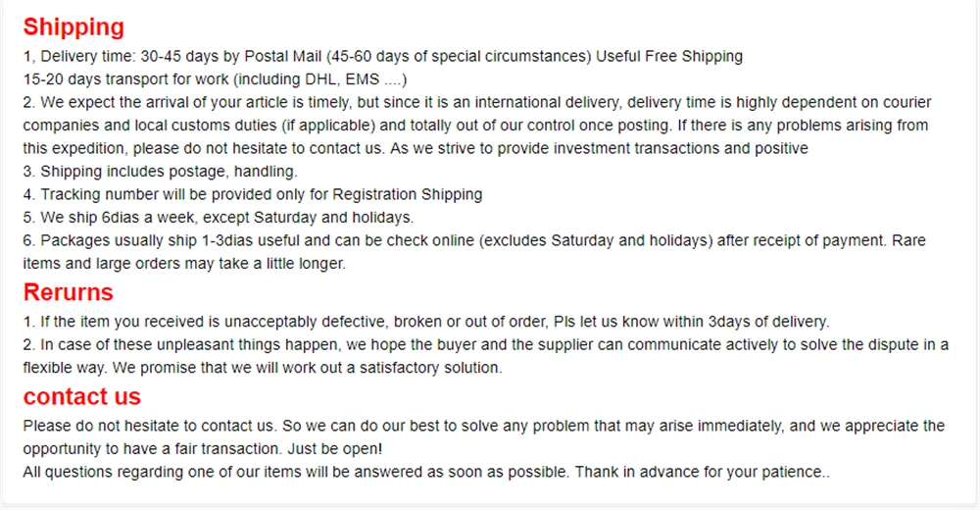Click the 'All questions regarding one of our items' line
This screenshot has height=510, width=980.
pos(426,473)
